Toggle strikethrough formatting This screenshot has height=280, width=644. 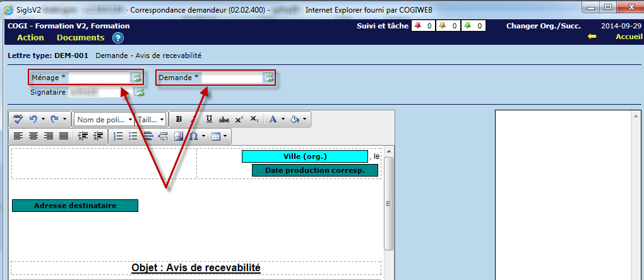point(224,119)
